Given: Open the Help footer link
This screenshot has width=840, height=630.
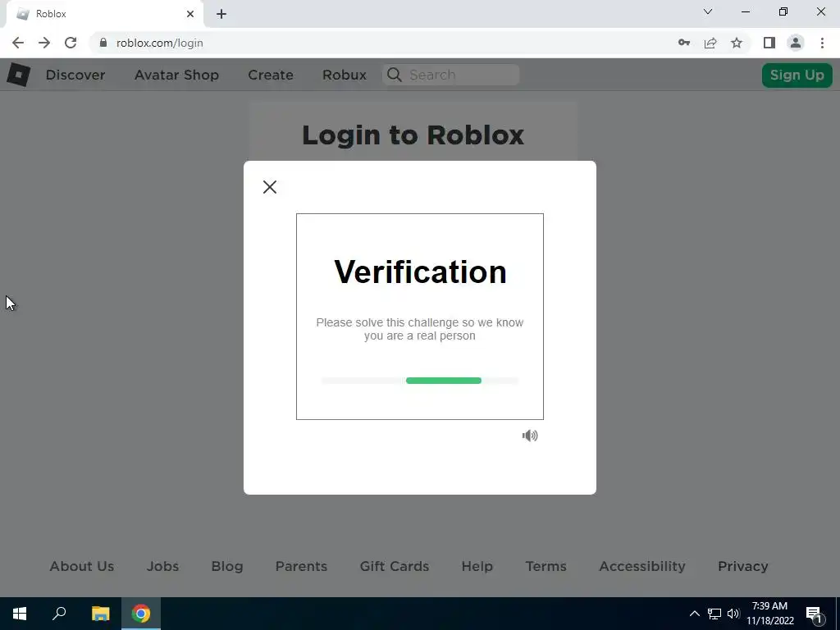Looking at the screenshot, I should click(477, 566).
